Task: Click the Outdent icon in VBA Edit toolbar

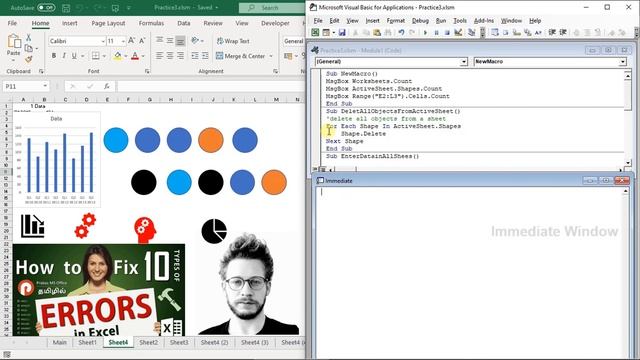Action: coord(563,33)
